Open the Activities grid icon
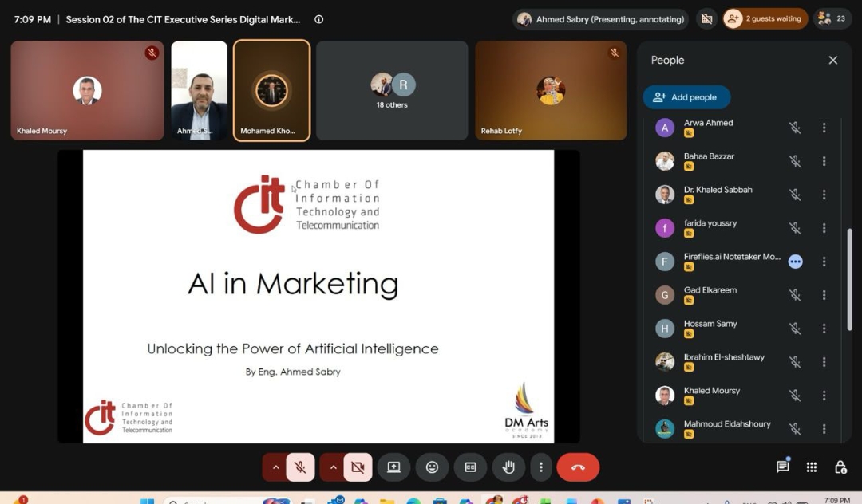The height and width of the screenshot is (504, 862). coord(812,467)
